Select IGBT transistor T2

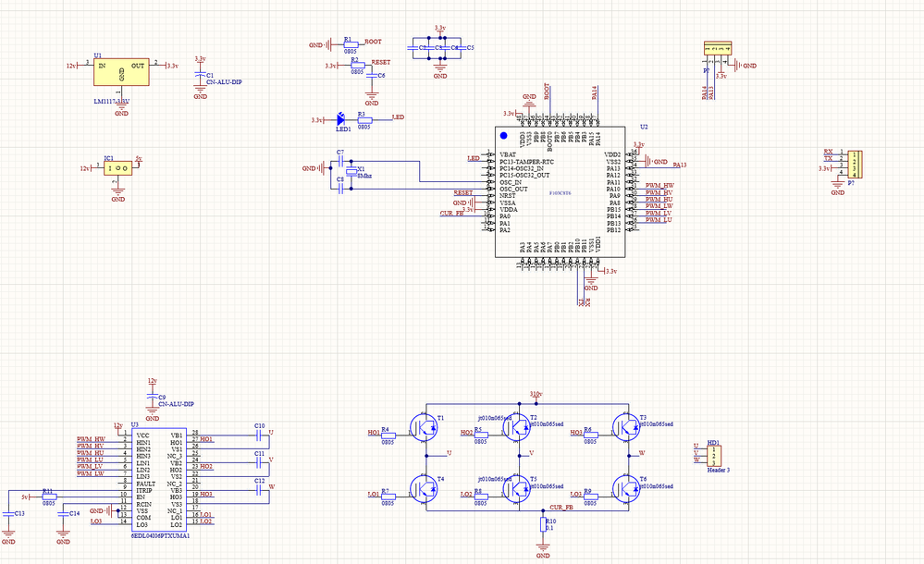point(517,428)
